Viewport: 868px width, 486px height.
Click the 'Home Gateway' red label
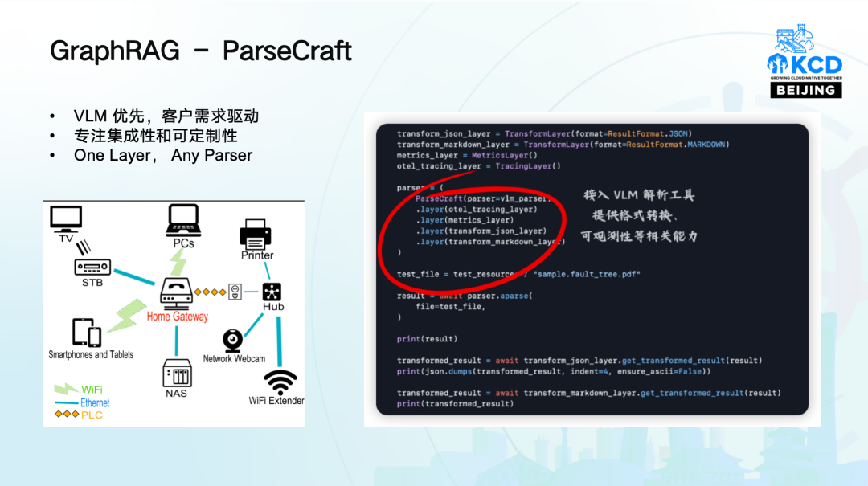pos(177,317)
